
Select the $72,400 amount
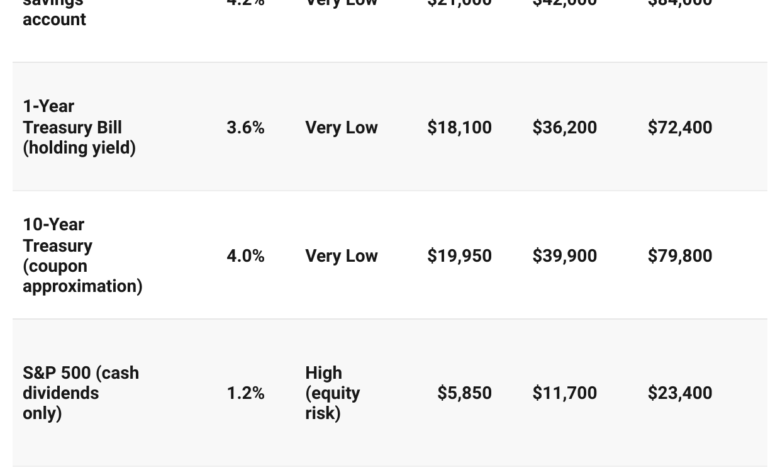(680, 127)
